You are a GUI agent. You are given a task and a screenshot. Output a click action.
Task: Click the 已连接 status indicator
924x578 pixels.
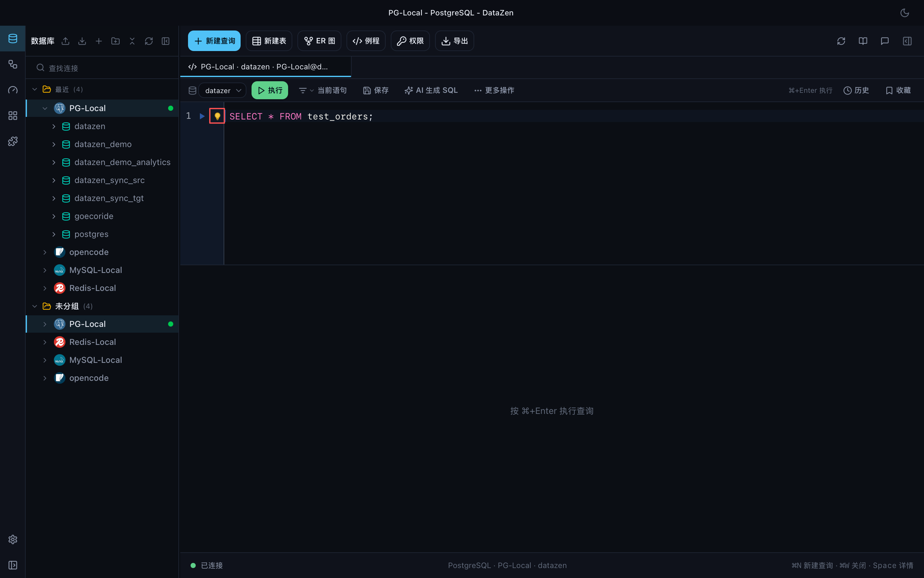coord(207,565)
